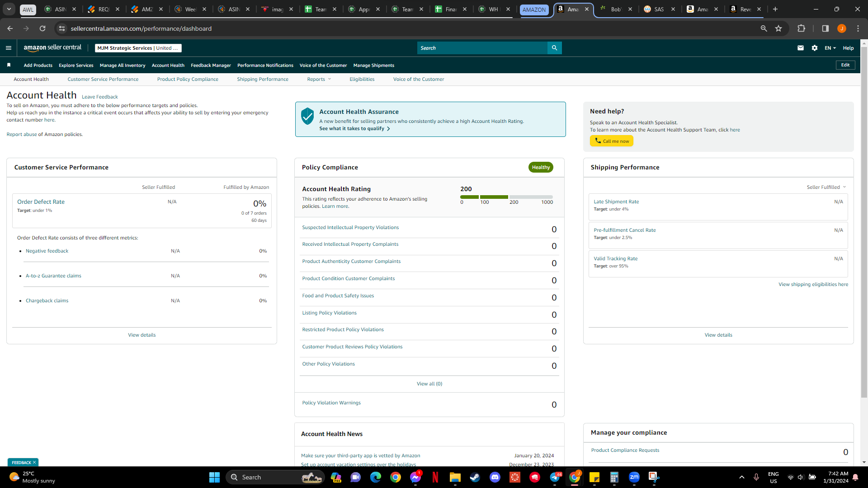Open Zoom from the taskbar
The width and height of the screenshot is (868, 488).
tap(634, 477)
